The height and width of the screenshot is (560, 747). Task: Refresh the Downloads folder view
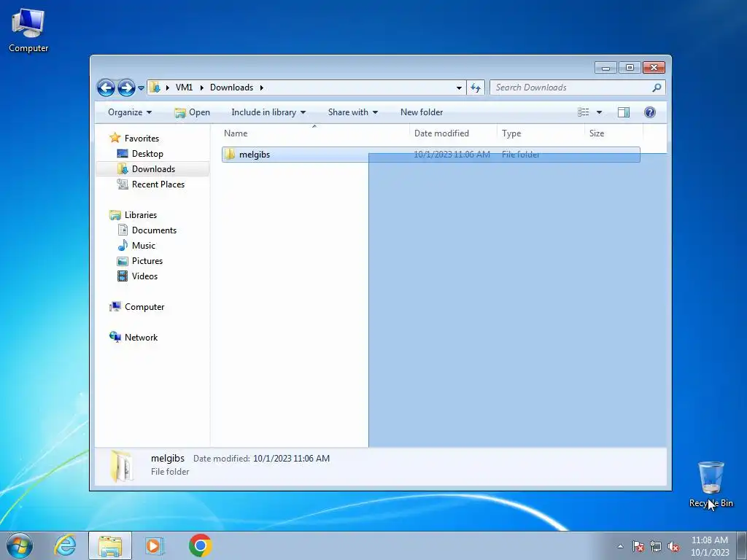coord(476,87)
